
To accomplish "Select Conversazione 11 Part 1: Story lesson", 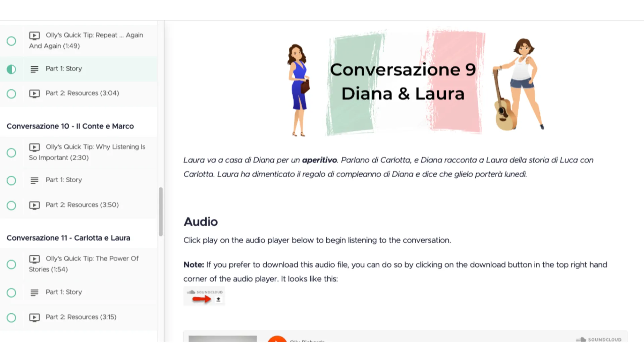I will pos(64,292).
